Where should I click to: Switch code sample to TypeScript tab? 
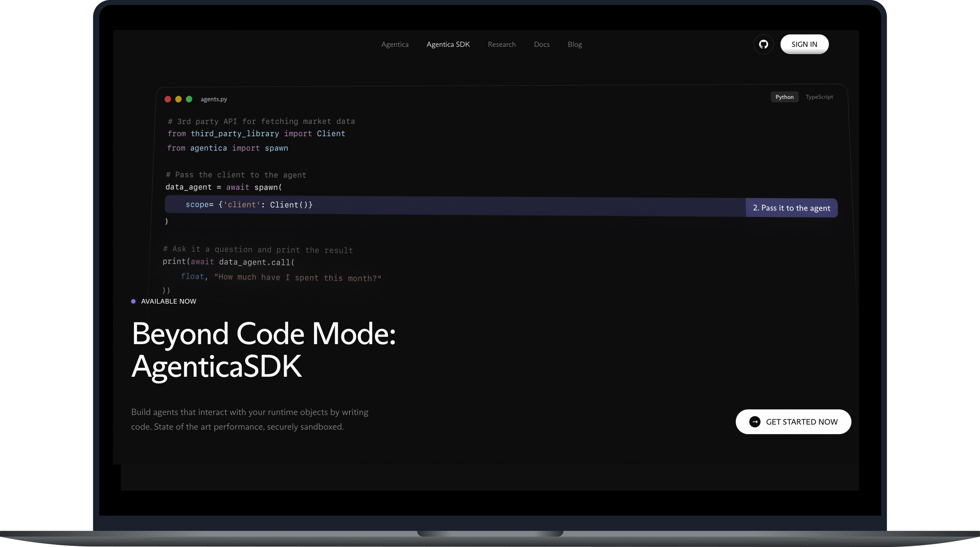tap(819, 97)
